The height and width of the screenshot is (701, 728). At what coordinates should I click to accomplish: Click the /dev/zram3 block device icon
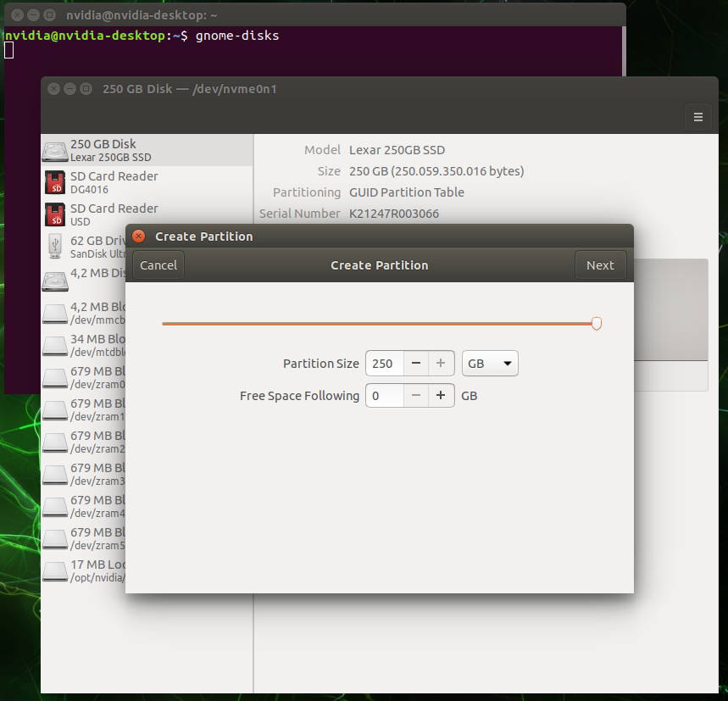[x=55, y=475]
